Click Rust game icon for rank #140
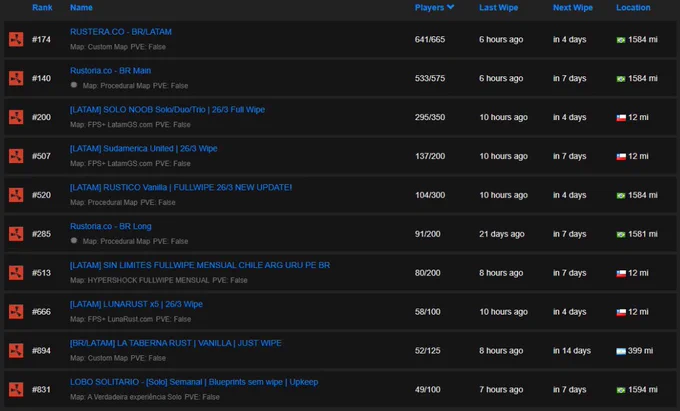This screenshot has height=411, width=680. 16,78
